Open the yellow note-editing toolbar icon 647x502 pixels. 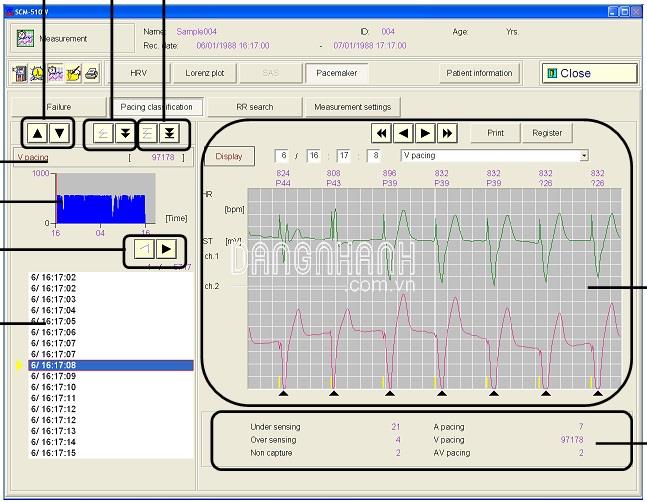click(x=73, y=73)
